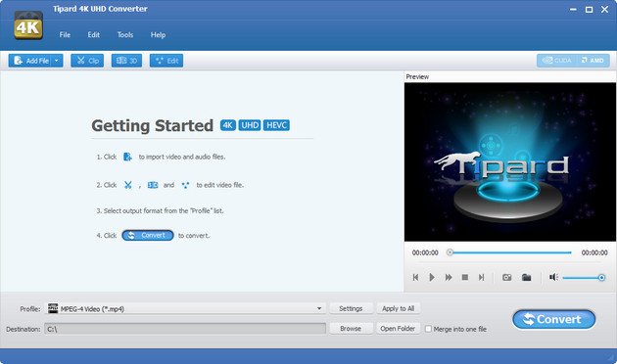Viewport: 617px width, 364px height.
Task: Click the scissors clip icon in step 2
Action: (128, 185)
